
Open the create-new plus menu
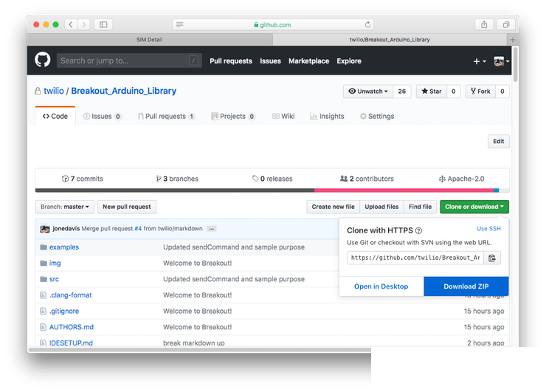coord(480,61)
